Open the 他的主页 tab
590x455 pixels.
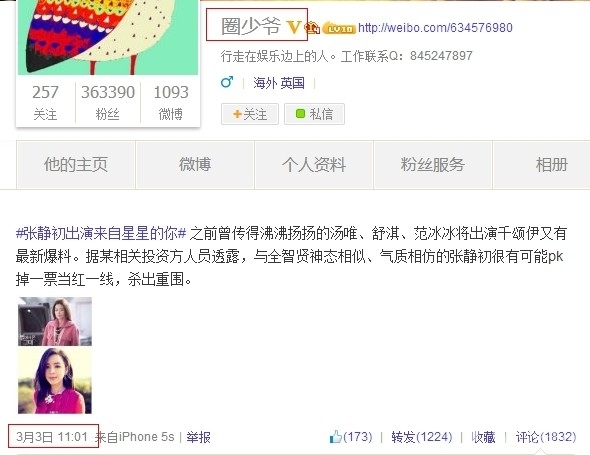tap(76, 165)
